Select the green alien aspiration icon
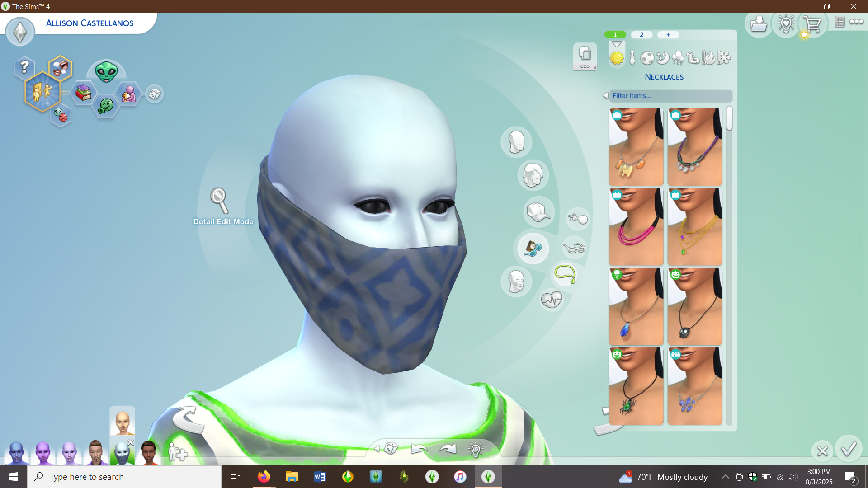 (x=106, y=72)
